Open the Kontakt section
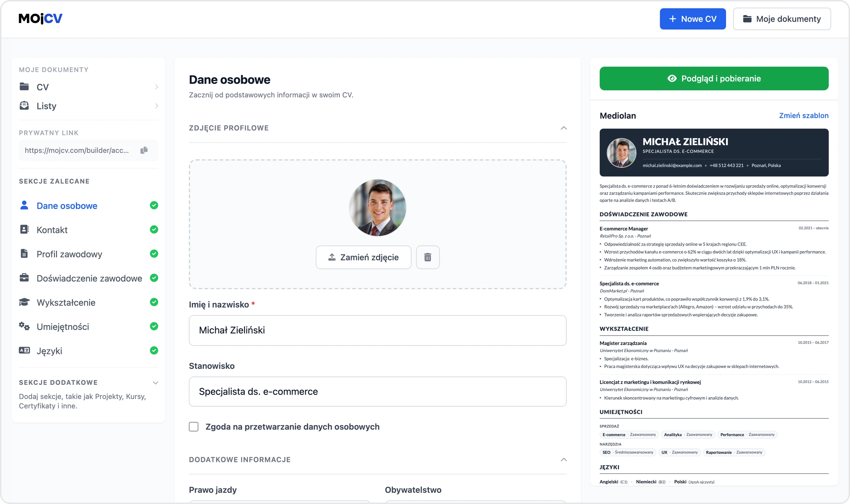Viewport: 850px width, 504px height. (x=89, y=230)
